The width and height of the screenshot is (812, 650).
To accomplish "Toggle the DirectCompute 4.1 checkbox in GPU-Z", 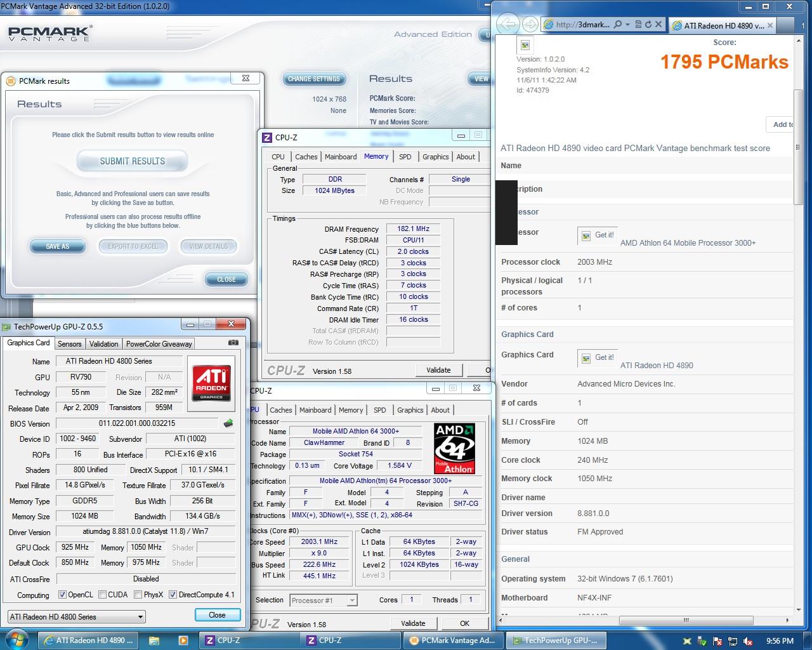I will click(x=173, y=595).
